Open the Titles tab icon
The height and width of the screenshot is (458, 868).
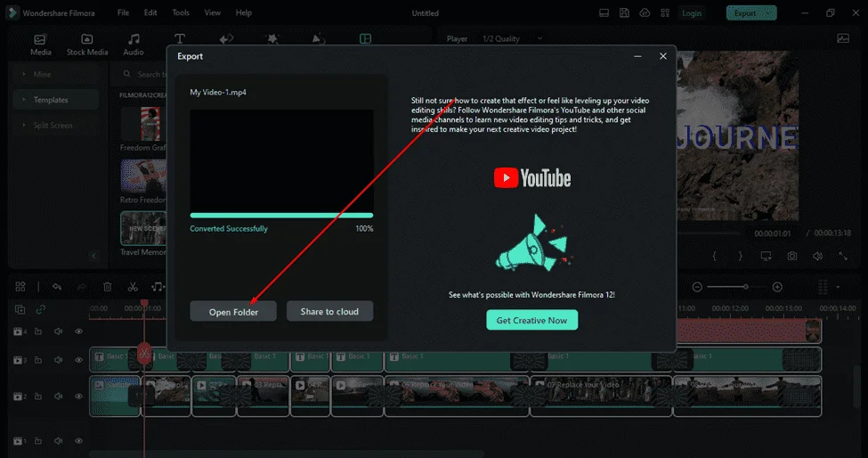[x=180, y=39]
